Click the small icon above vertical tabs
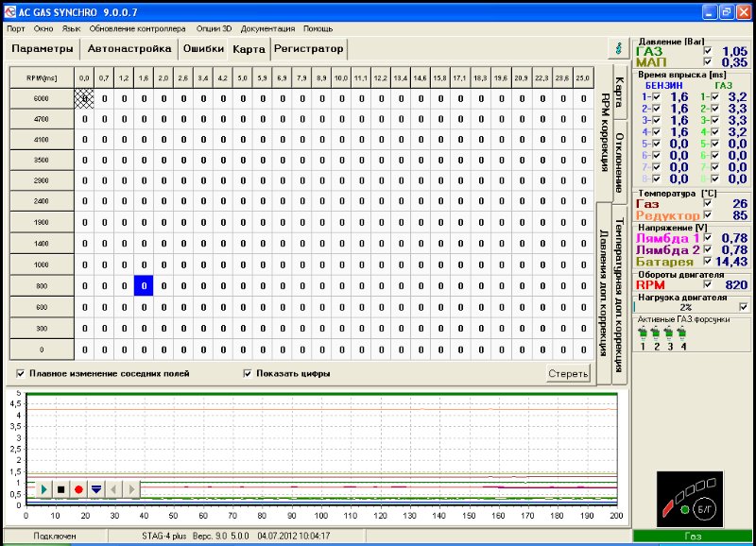The height and width of the screenshot is (546, 756). pos(618,46)
